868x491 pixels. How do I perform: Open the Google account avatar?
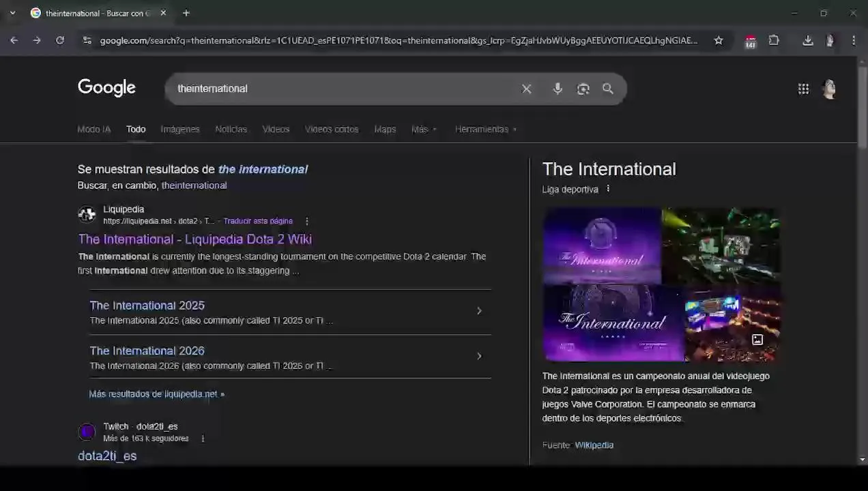click(830, 89)
